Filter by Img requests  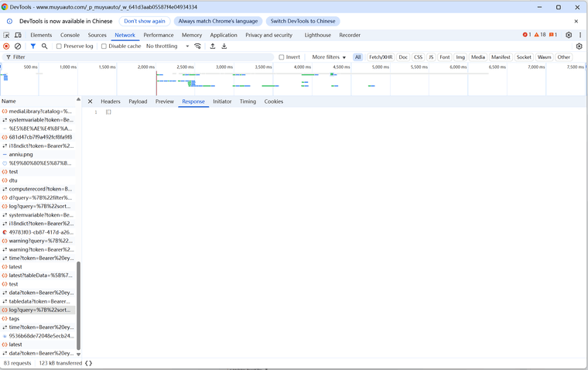coord(460,57)
